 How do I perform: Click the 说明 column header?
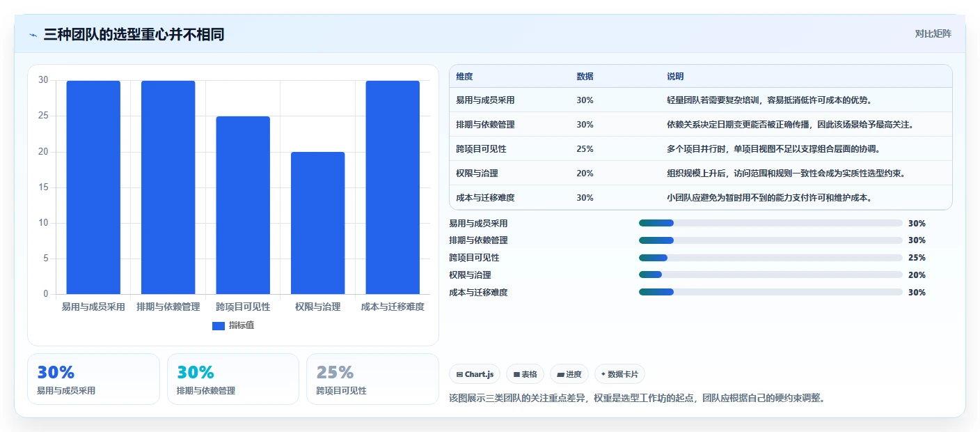(x=675, y=77)
